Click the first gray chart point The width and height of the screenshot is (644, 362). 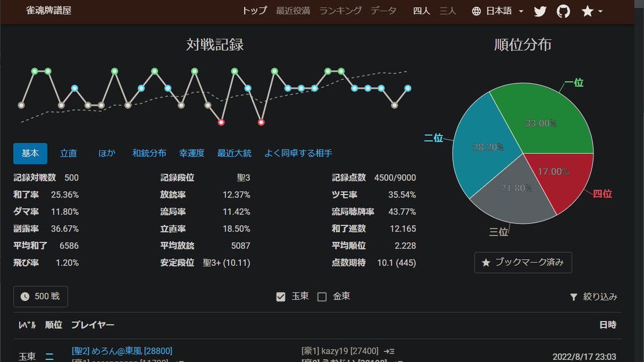pyautogui.click(x=21, y=105)
